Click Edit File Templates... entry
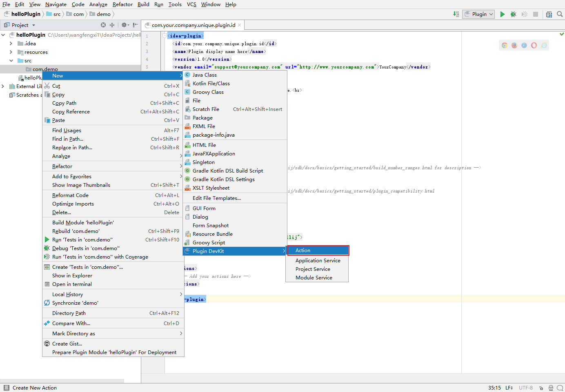Screen dimensions: 565x392 235,198
